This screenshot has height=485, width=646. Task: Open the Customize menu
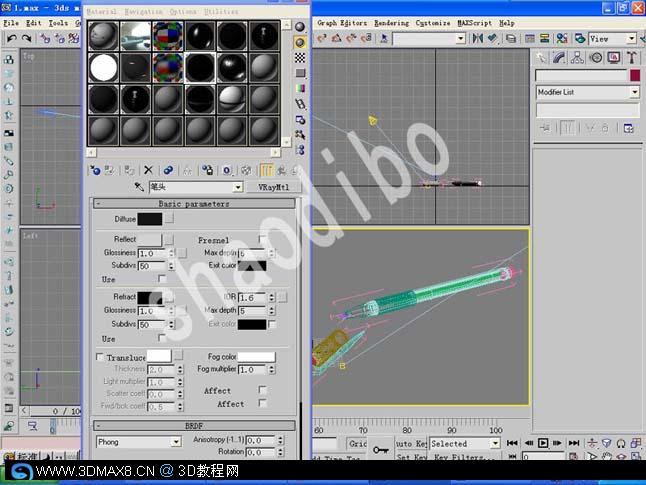[433, 23]
